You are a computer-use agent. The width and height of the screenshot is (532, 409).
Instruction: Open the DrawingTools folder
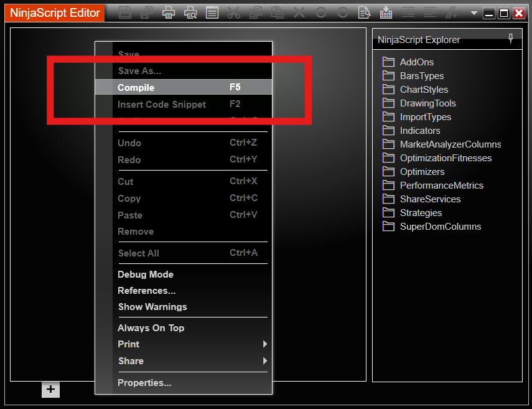click(x=419, y=103)
